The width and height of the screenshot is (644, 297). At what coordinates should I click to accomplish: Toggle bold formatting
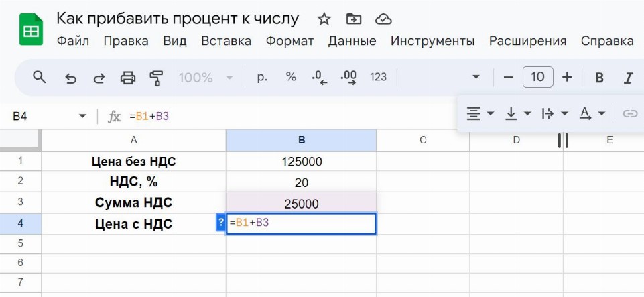pyautogui.click(x=599, y=78)
